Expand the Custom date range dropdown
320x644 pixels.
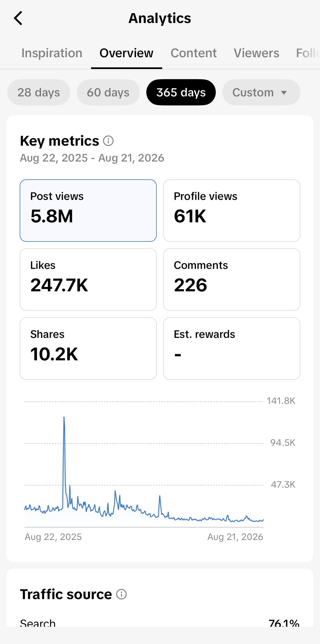[x=261, y=92]
